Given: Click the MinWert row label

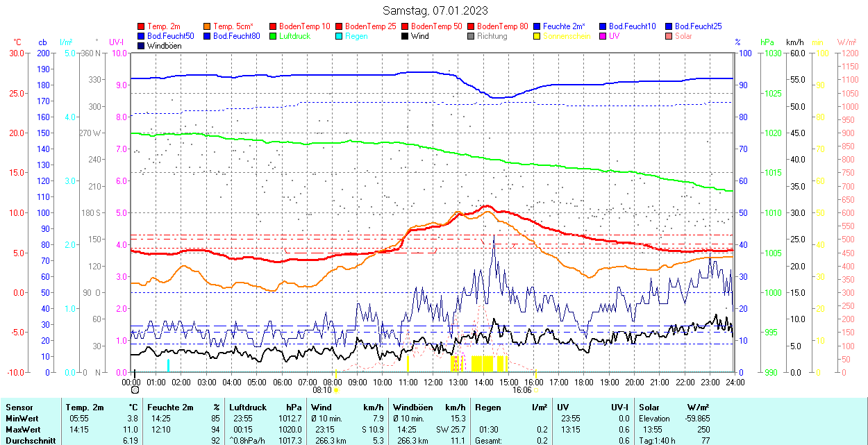Looking at the screenshot, I should point(22,418).
